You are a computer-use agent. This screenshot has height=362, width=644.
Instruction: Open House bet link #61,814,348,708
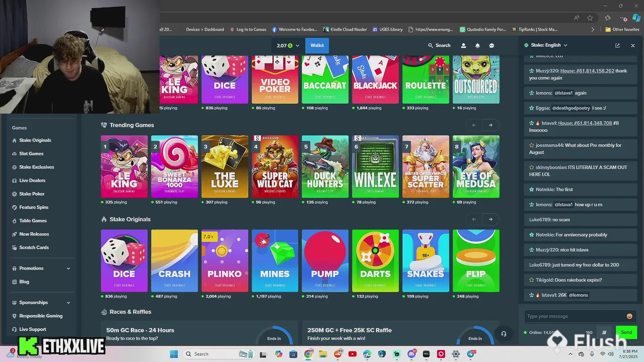[x=585, y=123]
